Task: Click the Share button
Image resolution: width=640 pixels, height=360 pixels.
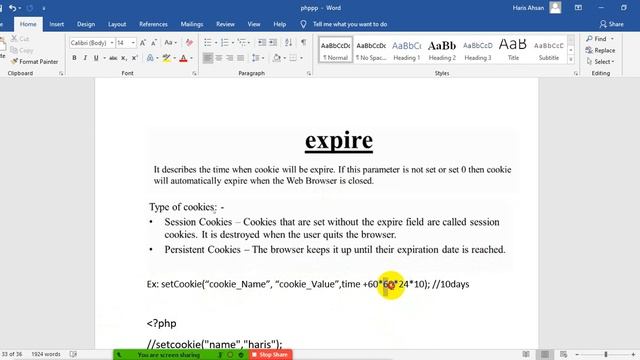Action: point(611,24)
